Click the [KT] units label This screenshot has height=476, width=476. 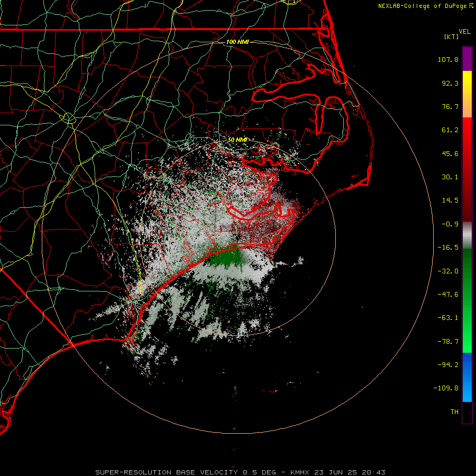click(452, 36)
